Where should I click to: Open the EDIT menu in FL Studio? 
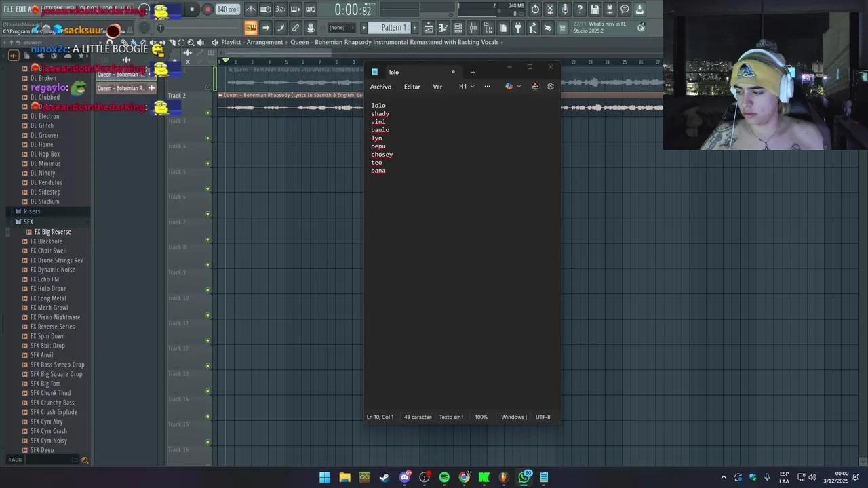[21, 9]
